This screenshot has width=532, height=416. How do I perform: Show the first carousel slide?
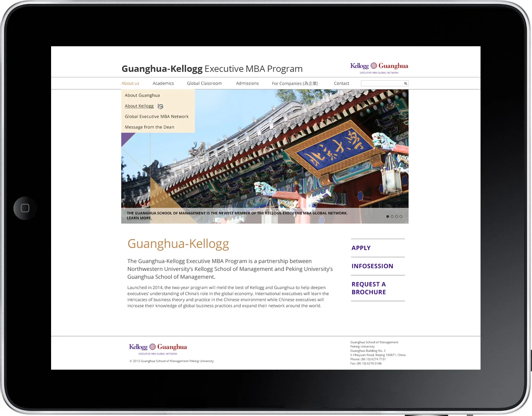[388, 217]
